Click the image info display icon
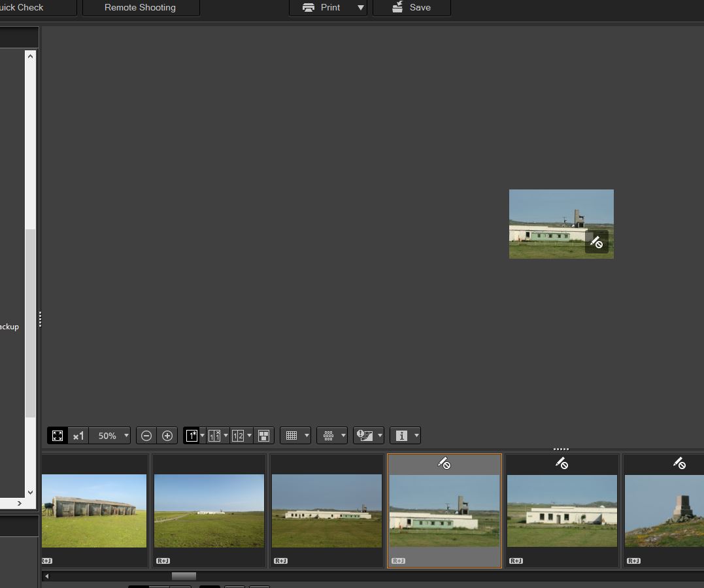This screenshot has height=588, width=704. (x=402, y=436)
